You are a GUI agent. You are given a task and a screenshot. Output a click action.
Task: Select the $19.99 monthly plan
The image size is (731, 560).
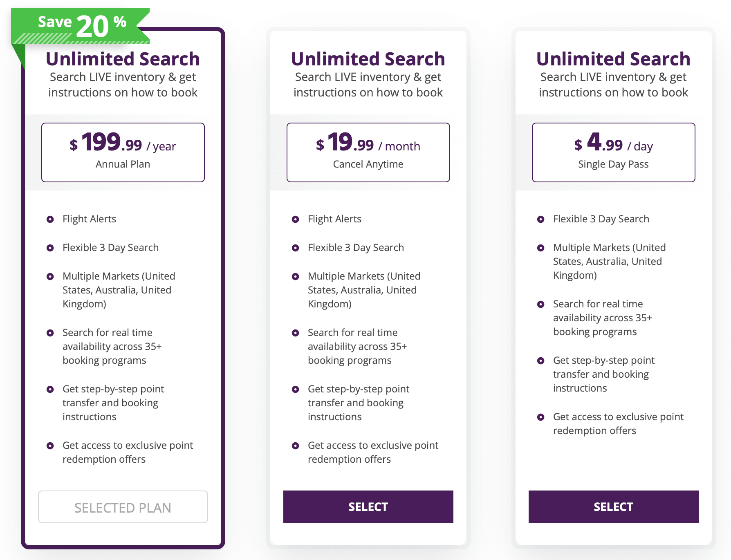click(x=368, y=507)
